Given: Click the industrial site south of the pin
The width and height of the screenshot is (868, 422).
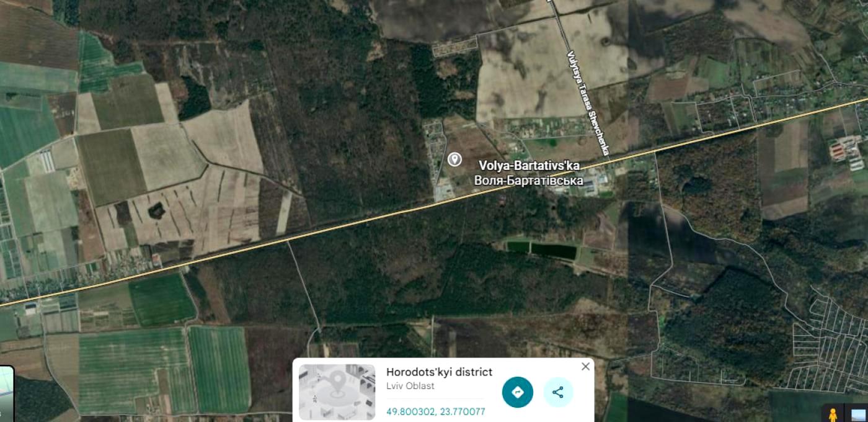Looking at the screenshot, I should [445, 191].
